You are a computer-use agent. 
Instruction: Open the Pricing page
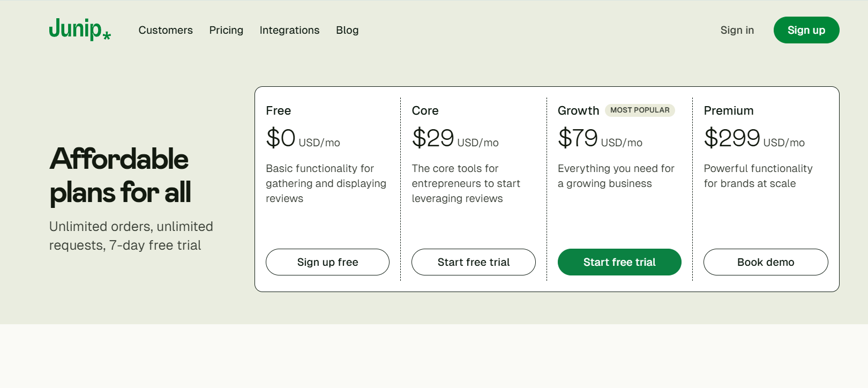[226, 30]
